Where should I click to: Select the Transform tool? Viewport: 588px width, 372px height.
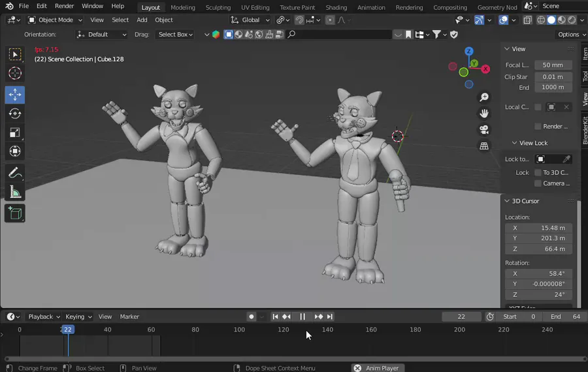click(15, 151)
